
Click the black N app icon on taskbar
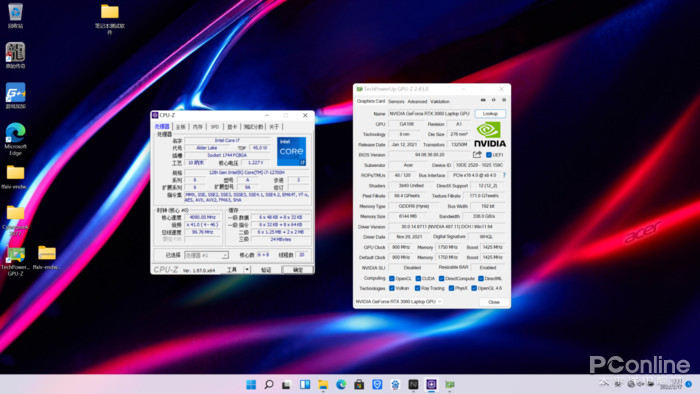pos(413,384)
